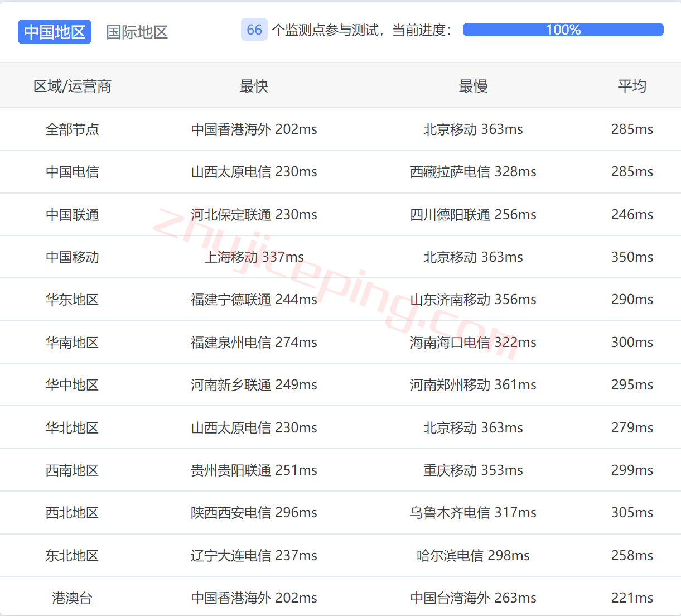The width and height of the screenshot is (681, 616).
Task: Select the 港澳台 row label
Action: pyautogui.click(x=73, y=598)
